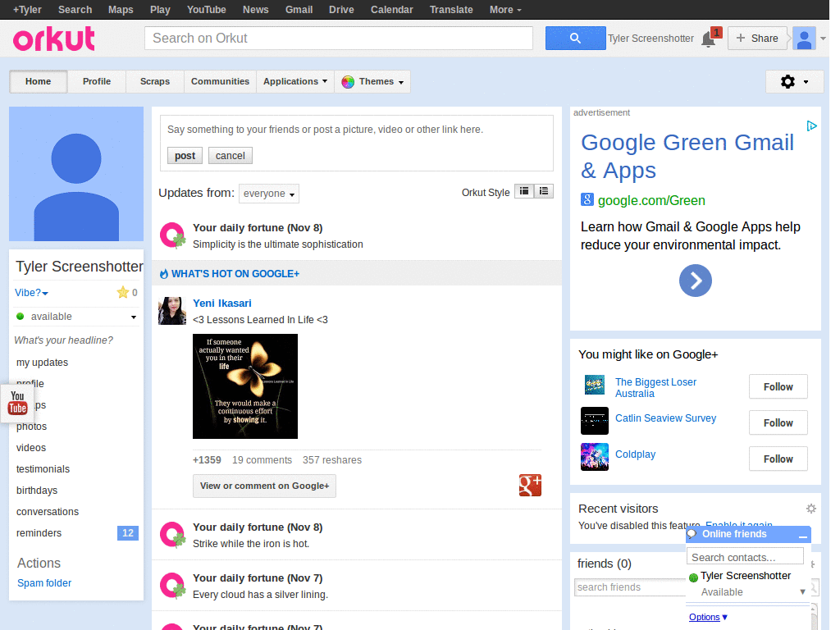Open the Profile tab
Screen dimensions: 840x630
pos(97,81)
